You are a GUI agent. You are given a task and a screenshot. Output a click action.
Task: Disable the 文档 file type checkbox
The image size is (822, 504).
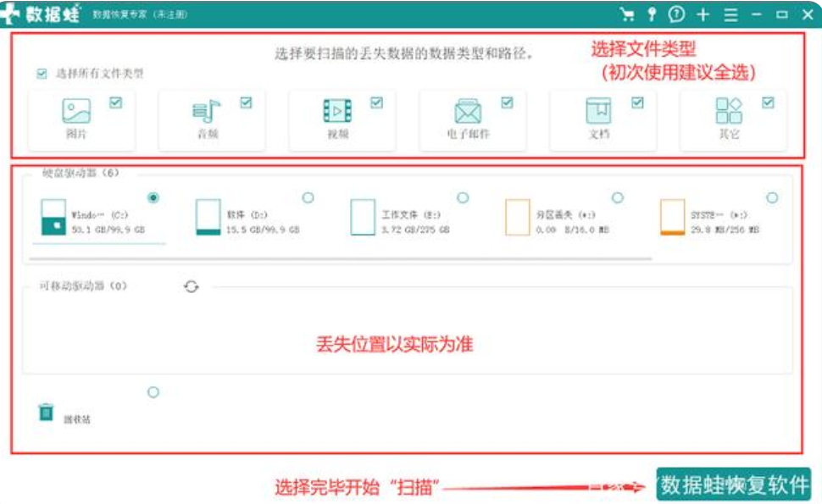pos(637,102)
